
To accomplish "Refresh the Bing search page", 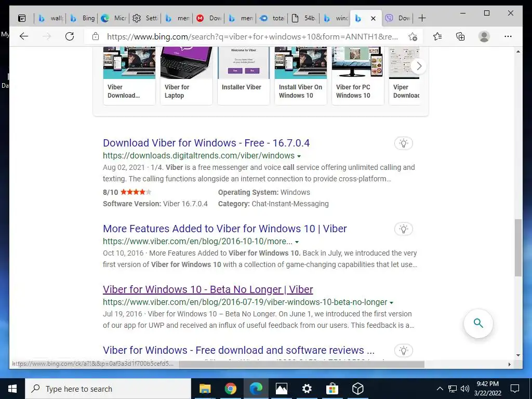I will click(x=70, y=36).
